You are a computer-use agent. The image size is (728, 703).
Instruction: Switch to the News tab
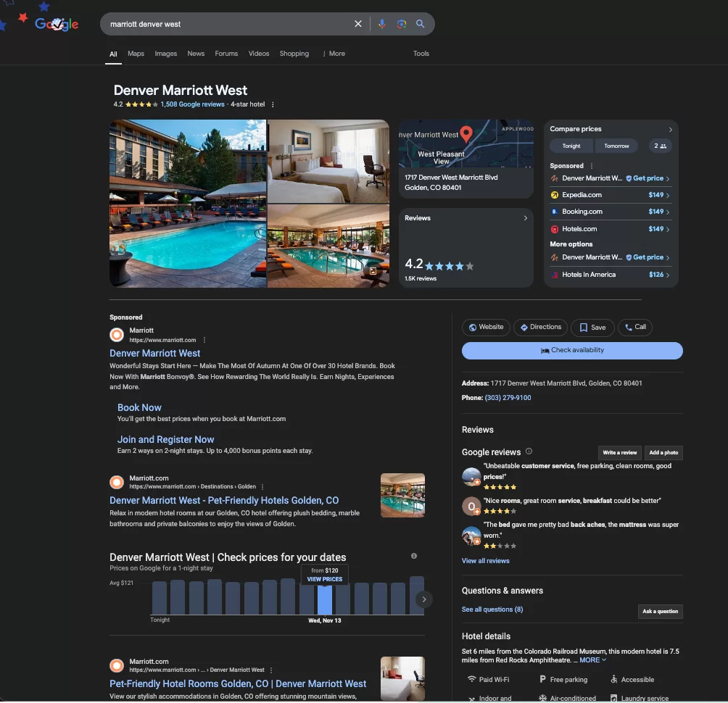196,54
